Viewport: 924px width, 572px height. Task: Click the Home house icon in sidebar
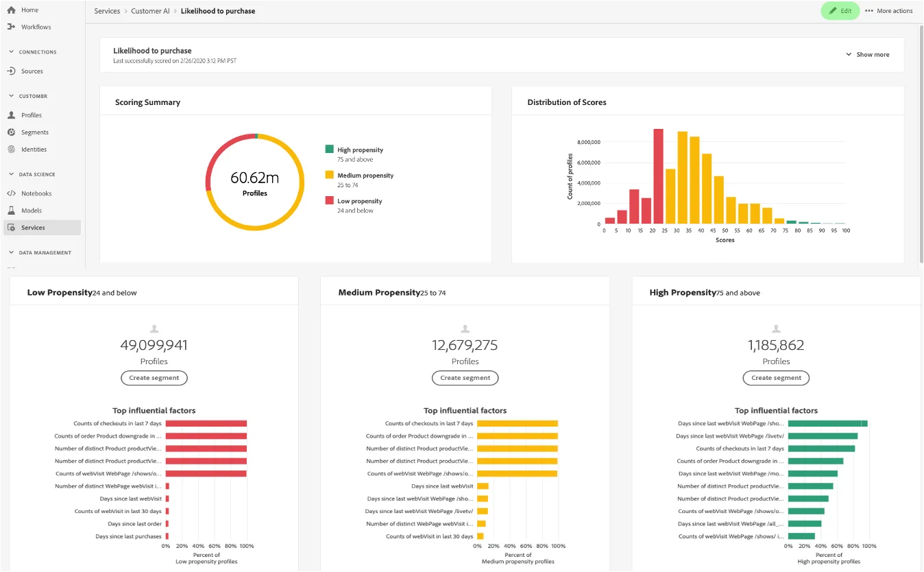click(x=11, y=10)
